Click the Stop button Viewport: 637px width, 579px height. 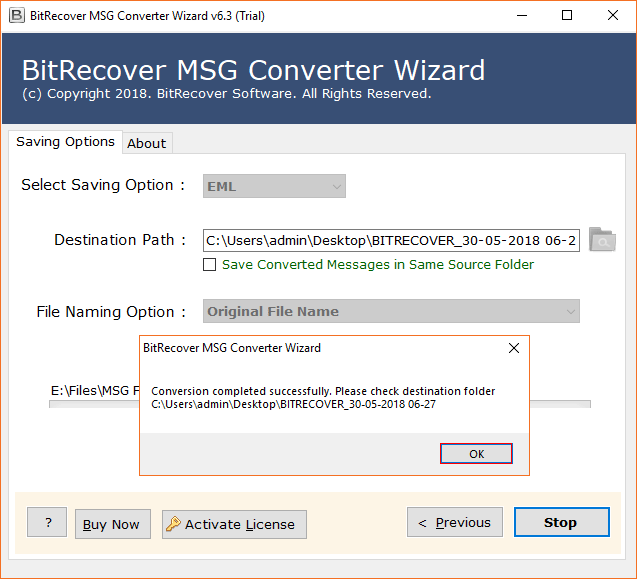coord(561,522)
